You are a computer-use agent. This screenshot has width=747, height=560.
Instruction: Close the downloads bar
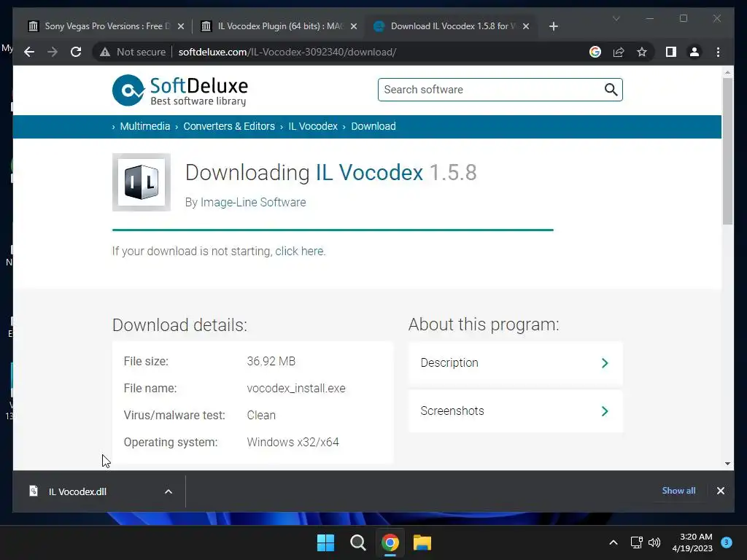(720, 491)
